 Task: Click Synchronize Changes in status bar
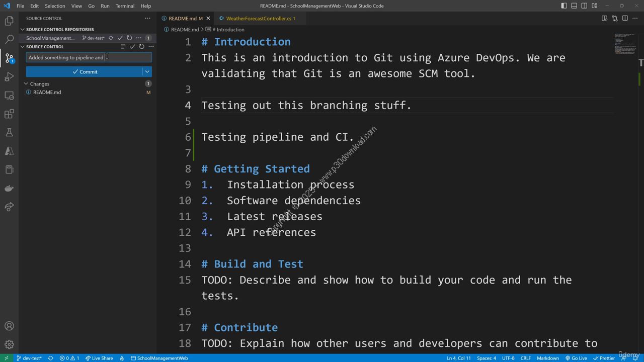click(x=50, y=358)
